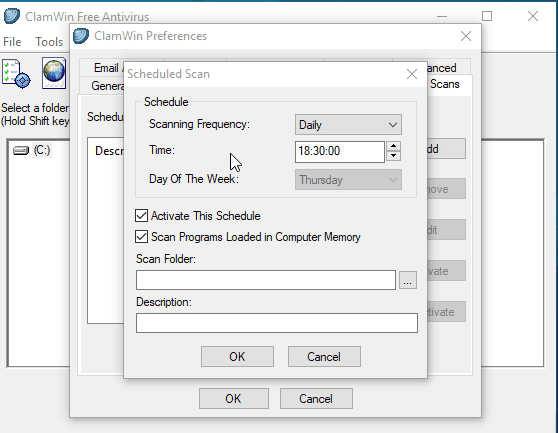Decrease the time with the down spinner
This screenshot has width=558, height=433.
(393, 156)
